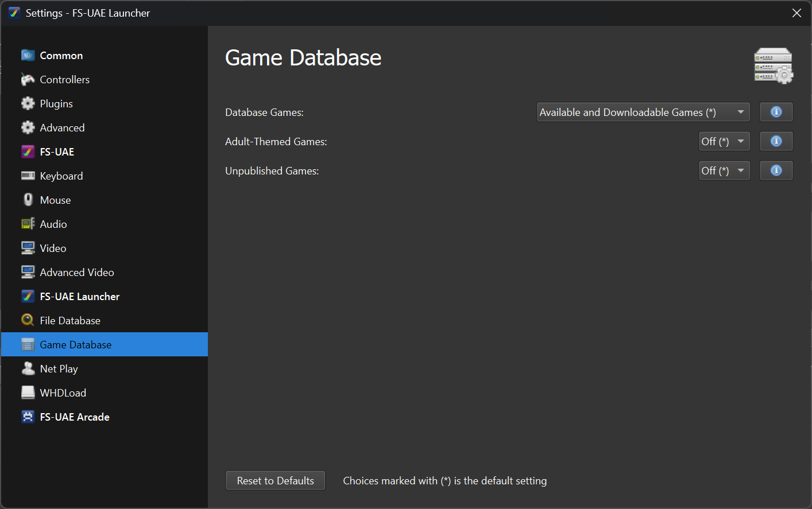The image size is (812, 509).
Task: Open the Unpublished Games dropdown
Action: [724, 170]
